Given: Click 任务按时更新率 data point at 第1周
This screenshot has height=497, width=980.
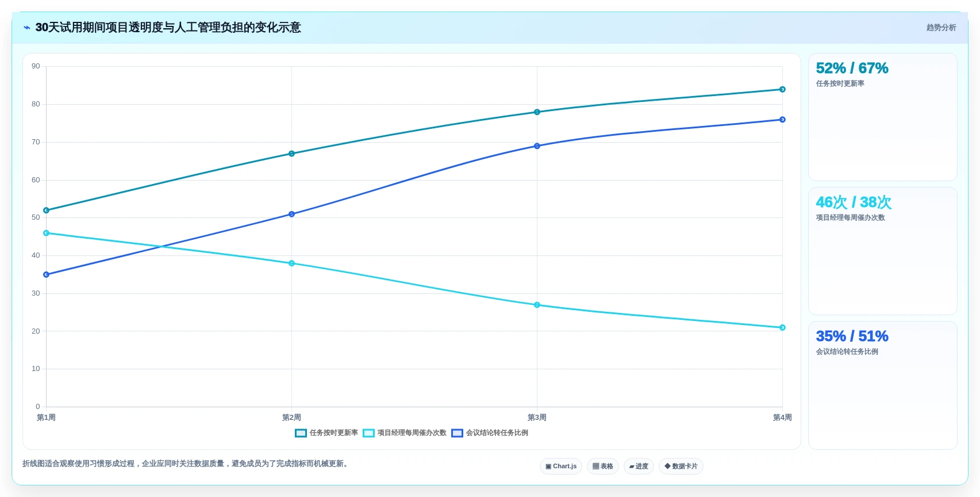Looking at the screenshot, I should point(47,211).
